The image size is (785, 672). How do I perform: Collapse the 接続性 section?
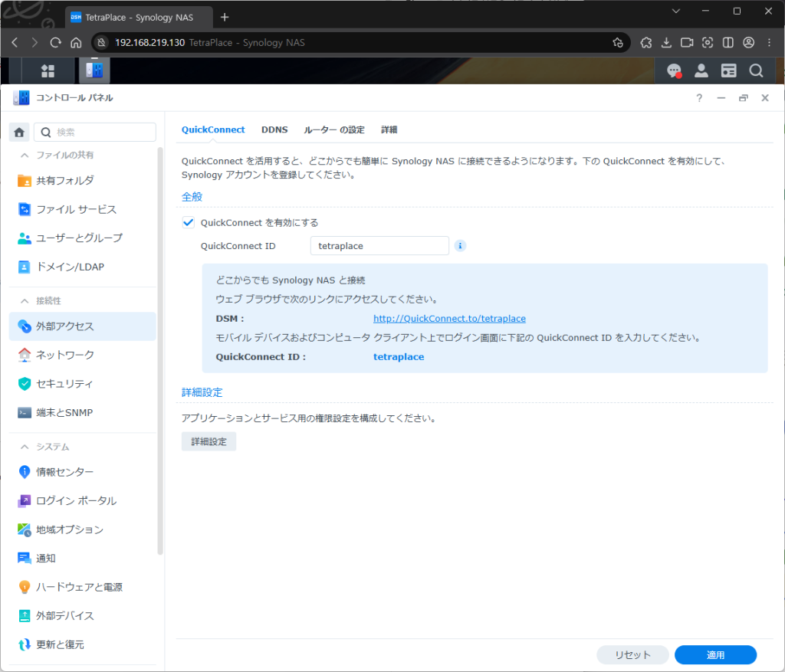(x=24, y=300)
